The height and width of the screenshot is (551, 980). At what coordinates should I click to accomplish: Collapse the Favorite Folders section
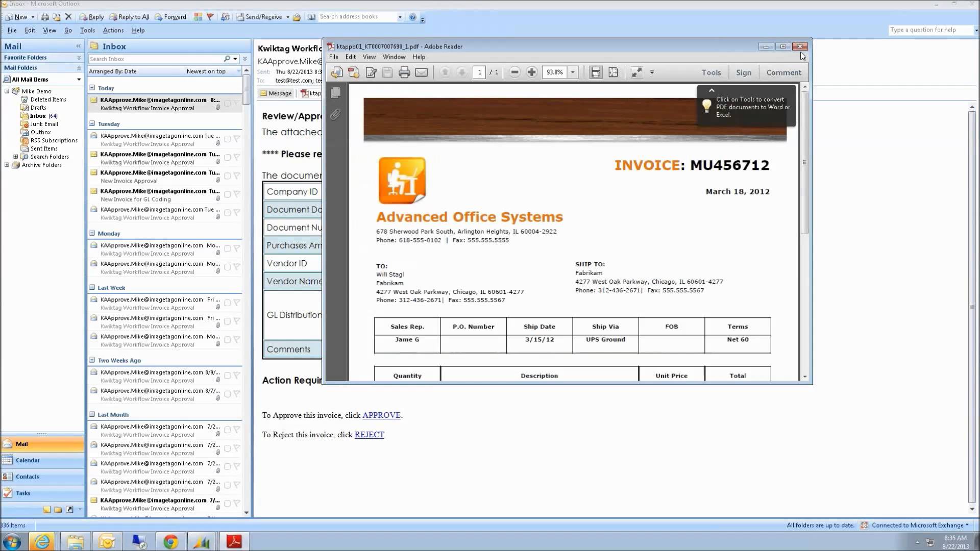pyautogui.click(x=79, y=58)
